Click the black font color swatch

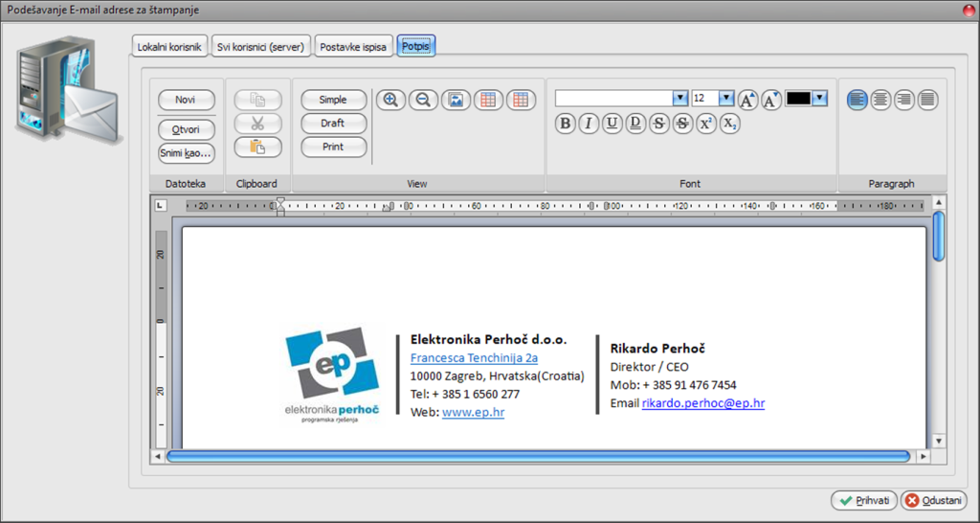coord(798,99)
